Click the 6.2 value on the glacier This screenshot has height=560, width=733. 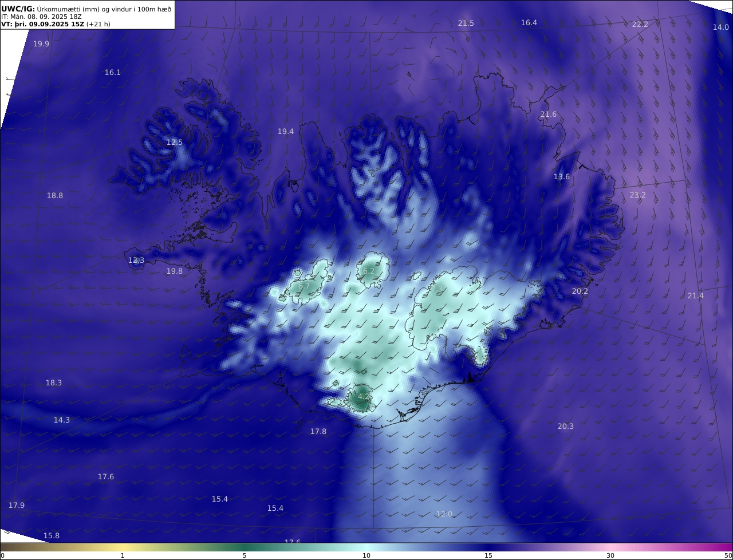[369, 271]
